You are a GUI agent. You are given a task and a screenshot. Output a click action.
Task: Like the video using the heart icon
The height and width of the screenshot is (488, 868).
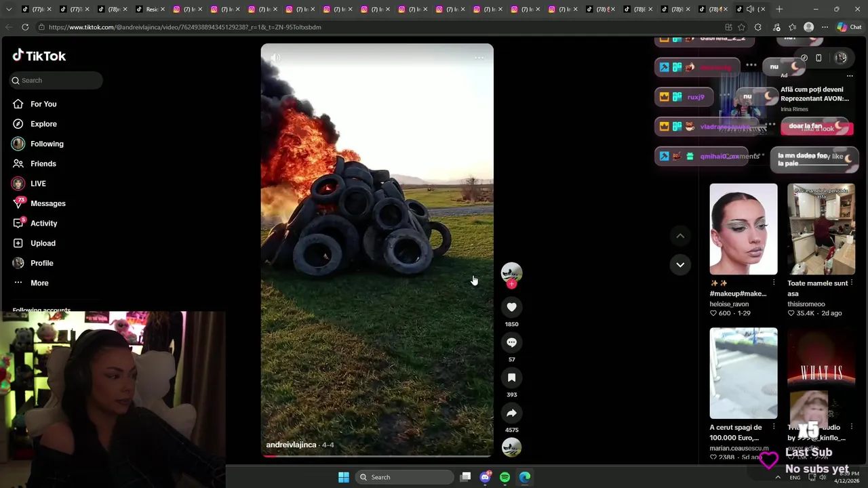(511, 307)
